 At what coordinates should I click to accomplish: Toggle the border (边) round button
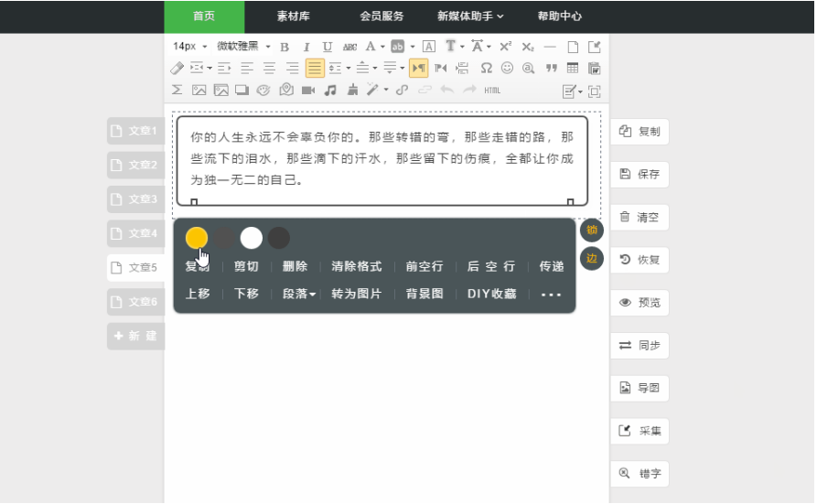[592, 259]
